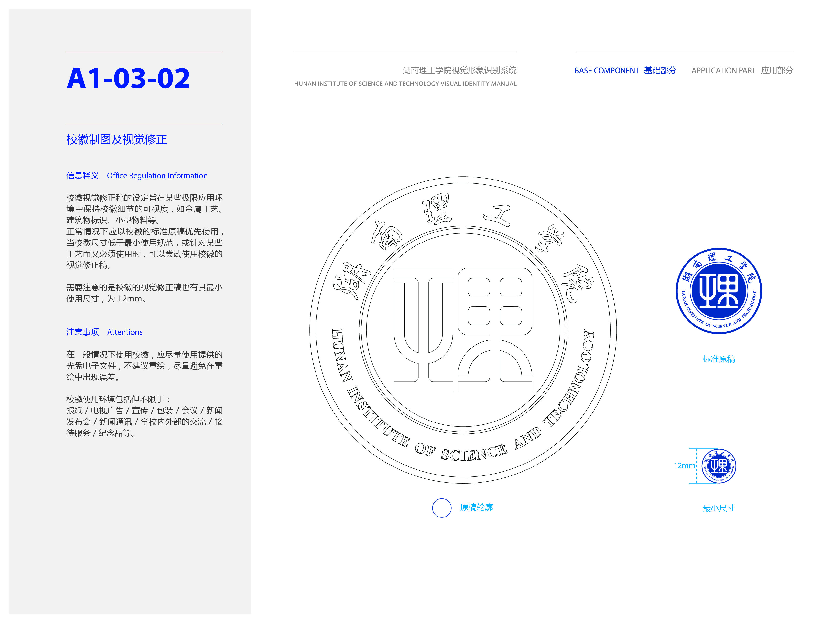The width and height of the screenshot is (840, 623).
Task: Click the 注意事项 Attentions heading
Action: 104,332
